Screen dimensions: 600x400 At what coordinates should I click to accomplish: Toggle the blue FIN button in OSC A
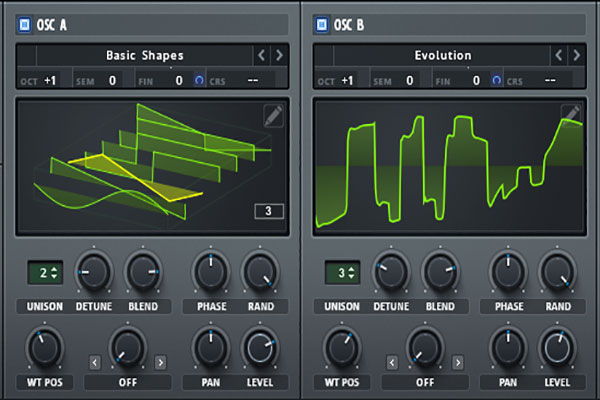pyautogui.click(x=199, y=80)
